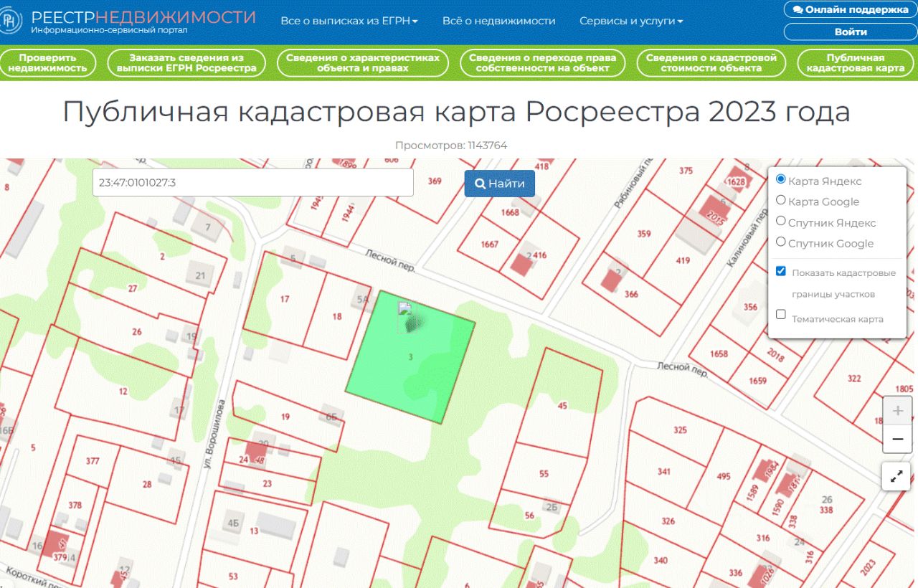The image size is (918, 588).
Task: Zoom out the map with minus button
Action: tap(897, 439)
